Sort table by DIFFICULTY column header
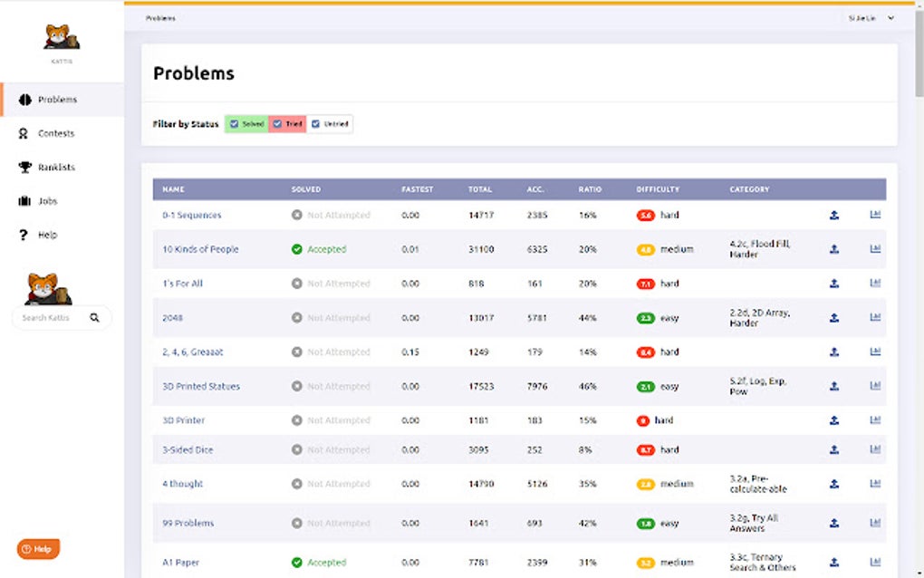 658,189
